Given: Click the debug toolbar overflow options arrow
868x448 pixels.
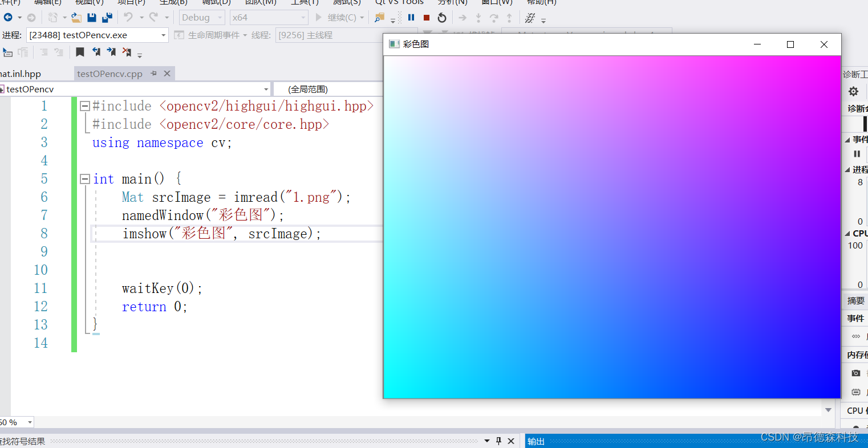Looking at the screenshot, I should [x=543, y=20].
